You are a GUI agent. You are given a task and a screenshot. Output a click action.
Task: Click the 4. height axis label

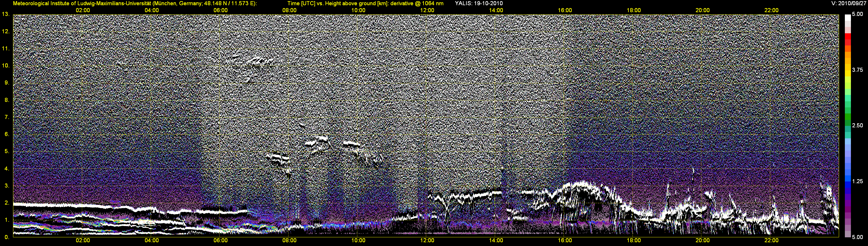pyautogui.click(x=7, y=168)
